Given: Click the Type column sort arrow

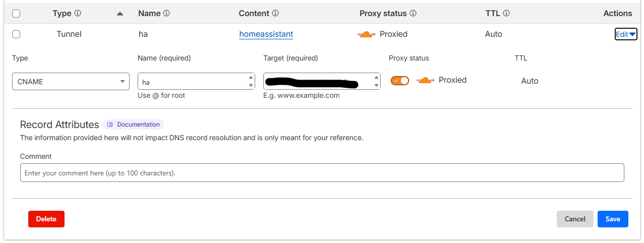Looking at the screenshot, I should (x=120, y=14).
